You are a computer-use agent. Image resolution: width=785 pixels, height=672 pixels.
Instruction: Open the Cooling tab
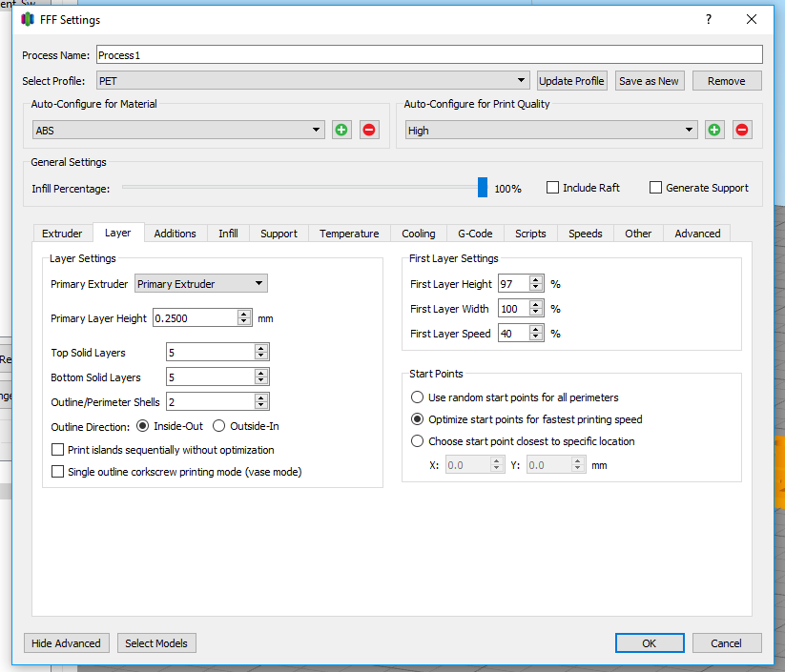tap(419, 234)
